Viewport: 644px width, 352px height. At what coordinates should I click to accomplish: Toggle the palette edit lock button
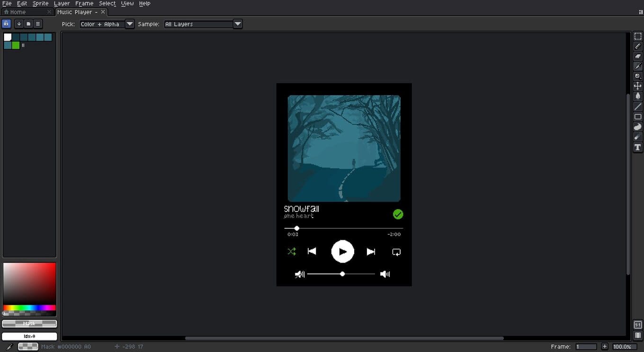6,24
